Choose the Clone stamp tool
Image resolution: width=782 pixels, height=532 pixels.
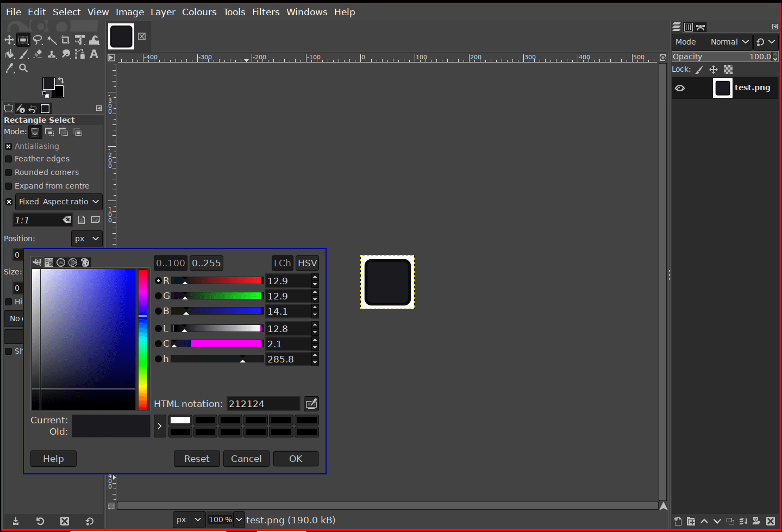(52, 54)
